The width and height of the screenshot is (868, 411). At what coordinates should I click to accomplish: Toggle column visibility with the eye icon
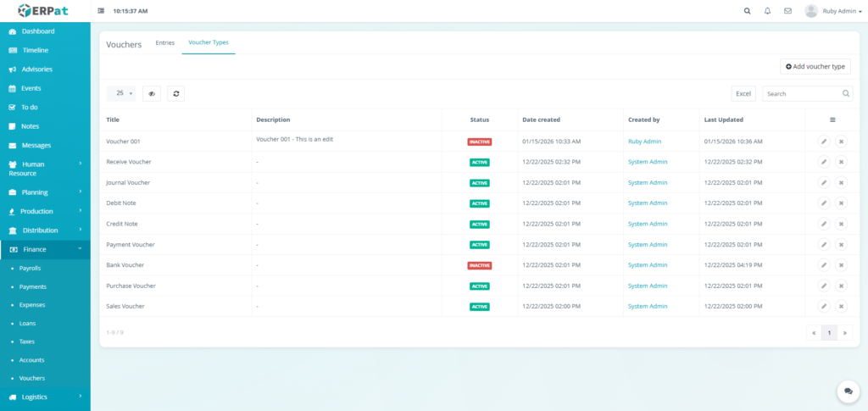(152, 94)
